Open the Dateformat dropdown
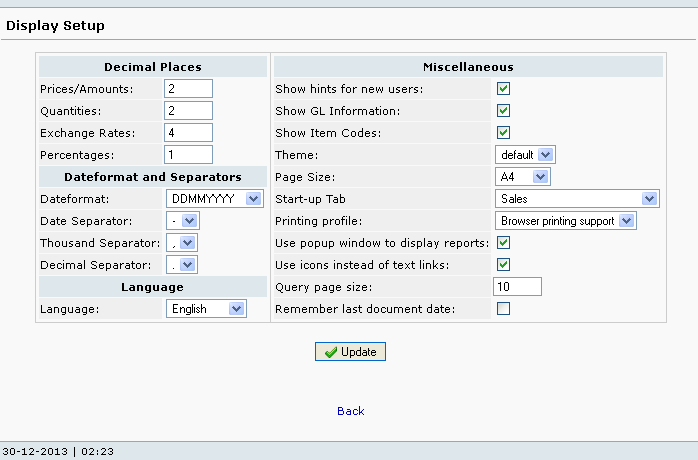The width and height of the screenshot is (698, 460). [214, 199]
